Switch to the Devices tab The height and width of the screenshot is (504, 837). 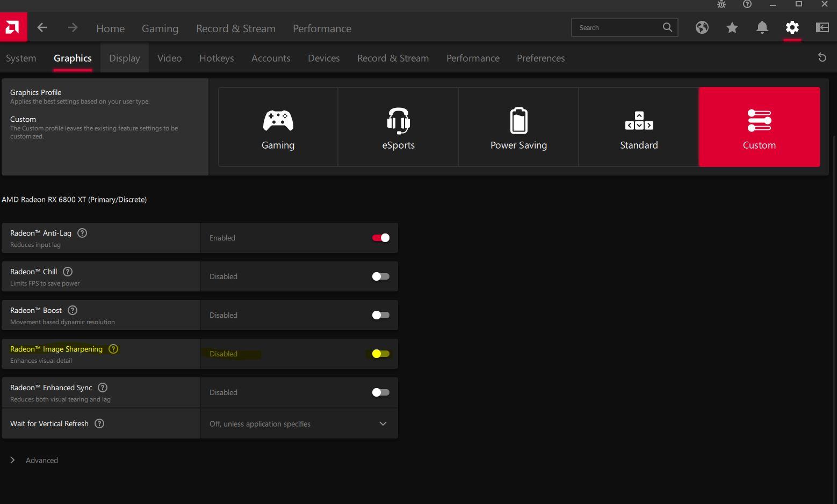(x=323, y=58)
